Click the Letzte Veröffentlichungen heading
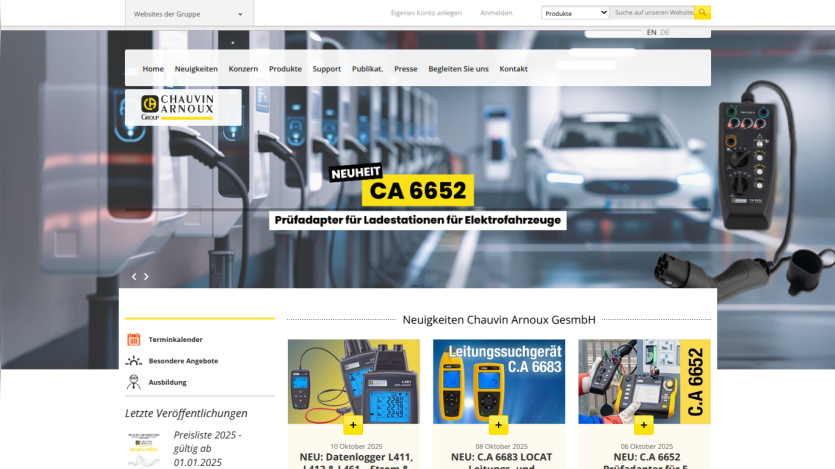 click(x=186, y=413)
